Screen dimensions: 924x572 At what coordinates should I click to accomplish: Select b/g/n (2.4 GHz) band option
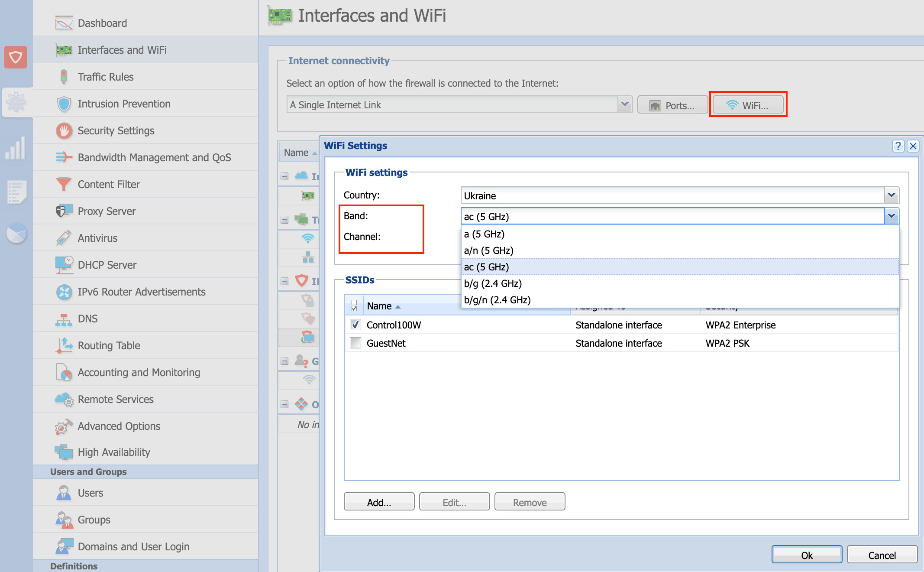click(x=497, y=300)
